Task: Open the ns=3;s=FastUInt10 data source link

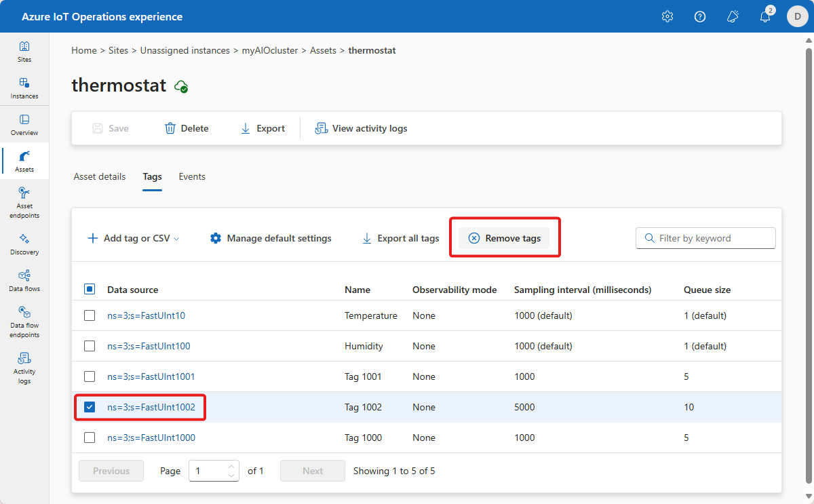Action: [x=146, y=315]
